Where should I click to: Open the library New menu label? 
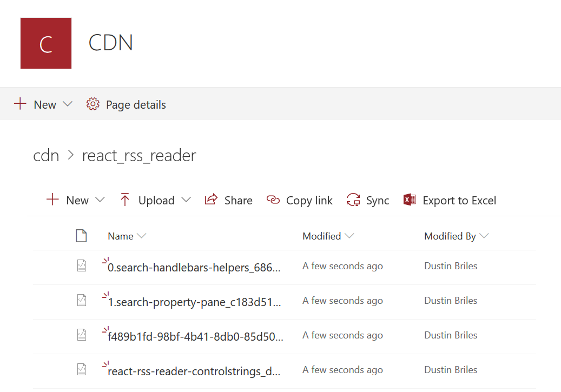(x=77, y=201)
